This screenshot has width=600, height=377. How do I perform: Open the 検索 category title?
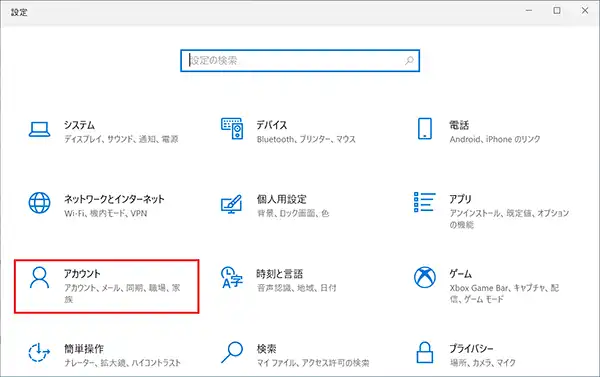tap(266, 349)
